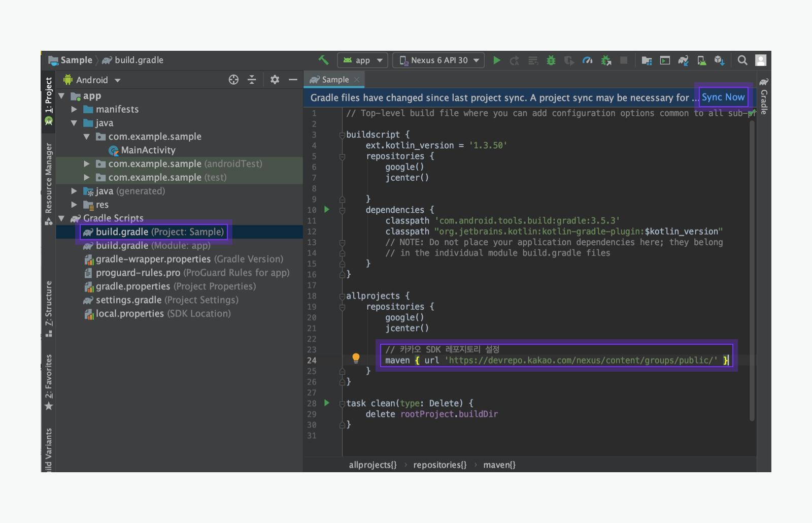Click the Make Project hammer icon
Viewport: 812px width, 523px height.
click(323, 60)
